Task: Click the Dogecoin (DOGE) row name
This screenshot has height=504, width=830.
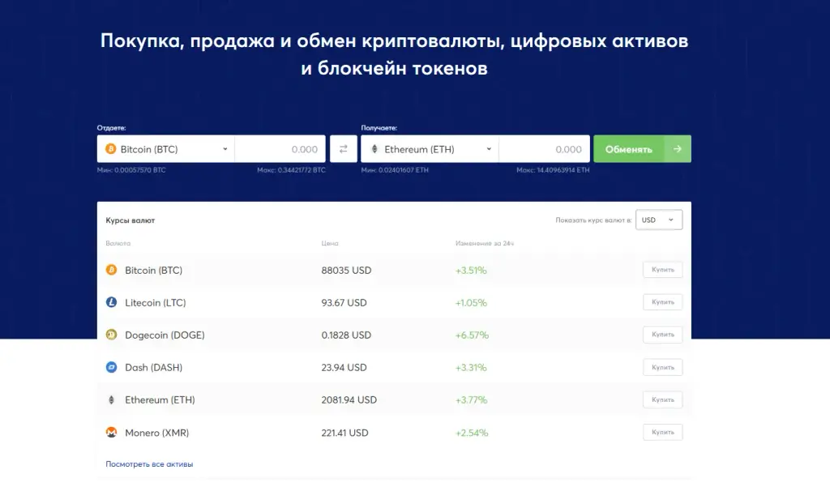Action: pyautogui.click(x=165, y=335)
